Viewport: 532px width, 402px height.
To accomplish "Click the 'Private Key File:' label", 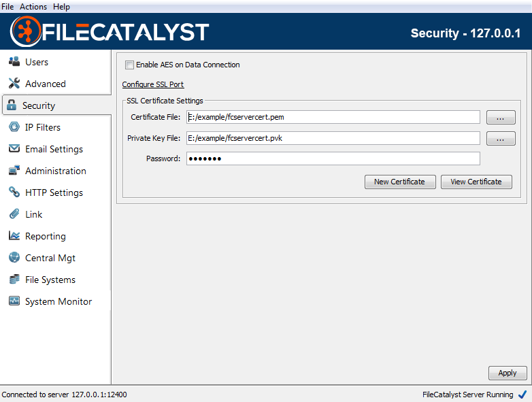I will 154,138.
